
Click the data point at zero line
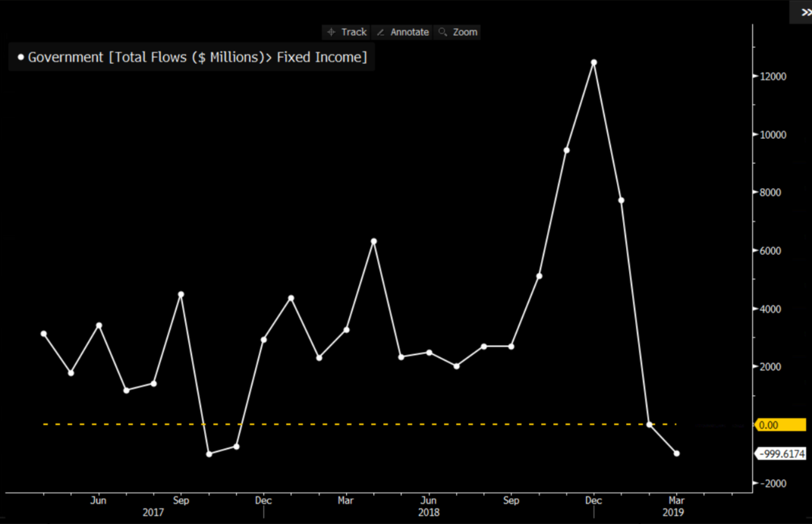point(649,424)
